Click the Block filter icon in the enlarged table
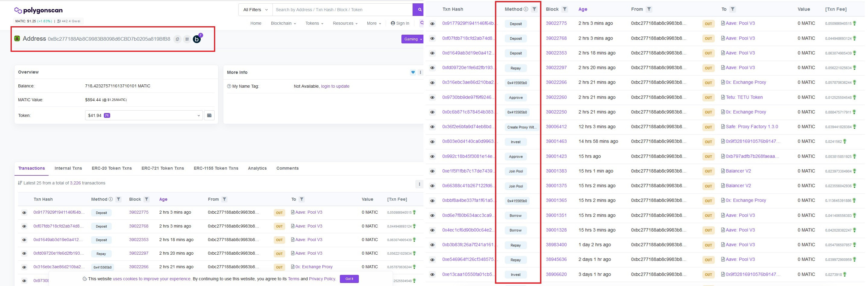Screen dimensions: 868x286 click(x=565, y=9)
